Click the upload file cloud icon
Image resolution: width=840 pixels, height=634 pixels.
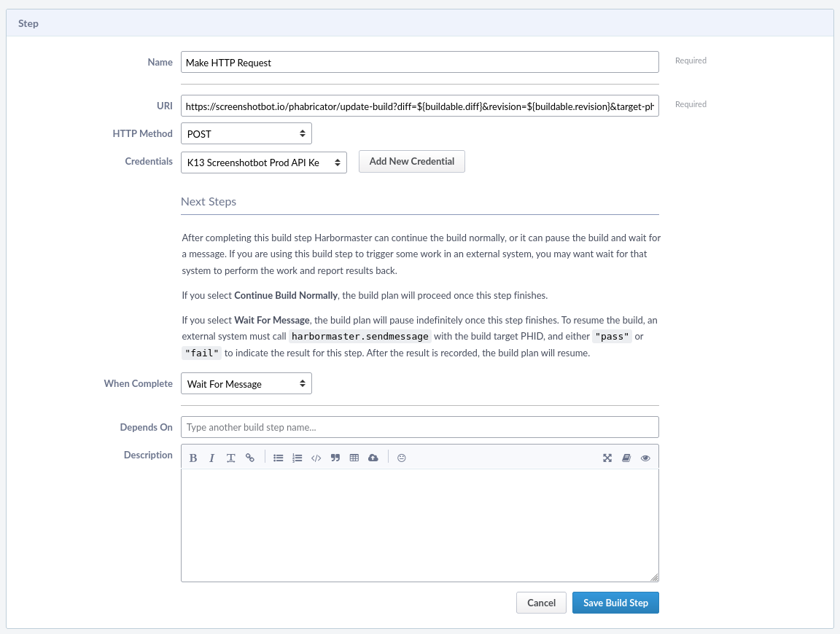coord(373,458)
